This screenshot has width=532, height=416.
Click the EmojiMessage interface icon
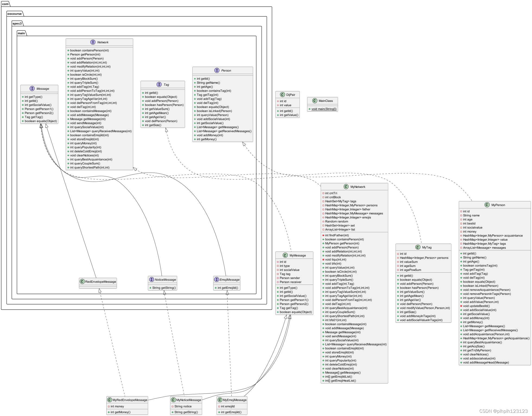[x=216, y=279]
